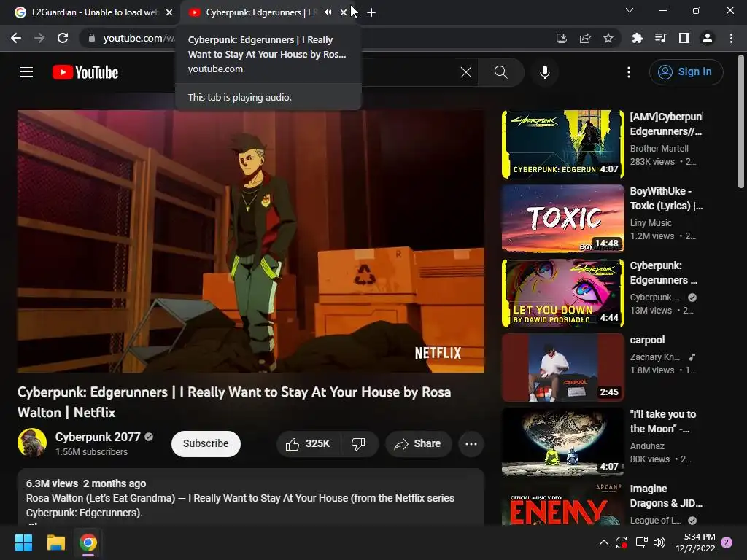Open the Chrome three-dot menu
Screen dimensions: 747x560
point(731,38)
